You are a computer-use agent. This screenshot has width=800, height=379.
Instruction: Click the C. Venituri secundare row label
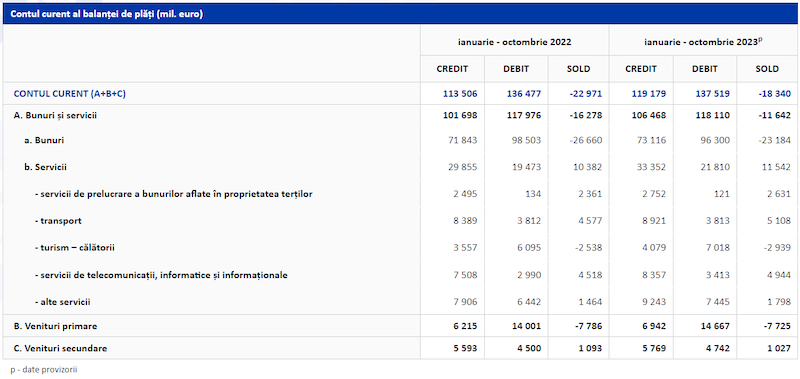(60, 348)
